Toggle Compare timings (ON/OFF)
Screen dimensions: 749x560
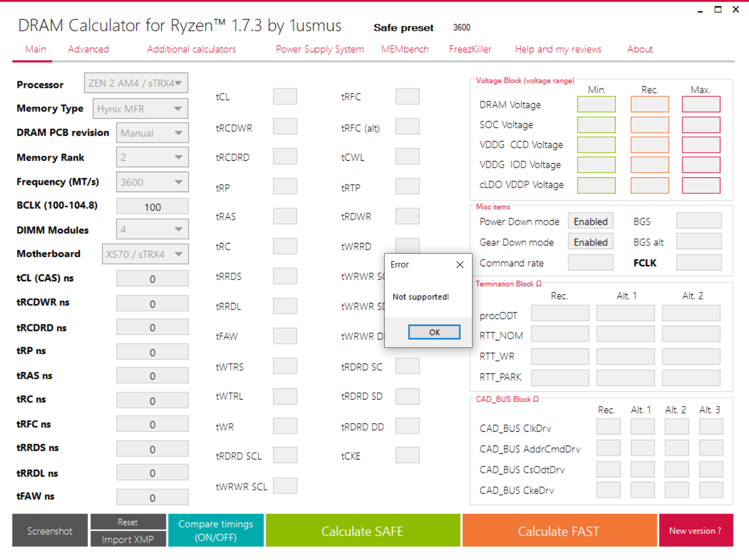pos(216,530)
